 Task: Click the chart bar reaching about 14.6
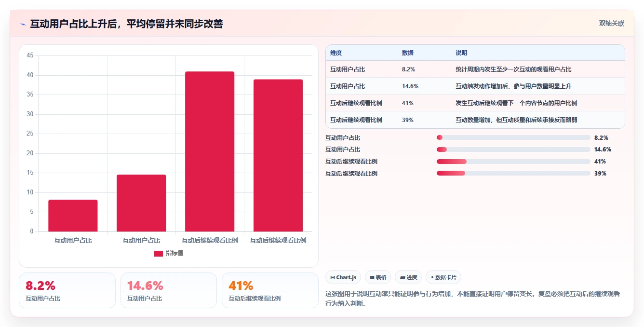tap(141, 203)
